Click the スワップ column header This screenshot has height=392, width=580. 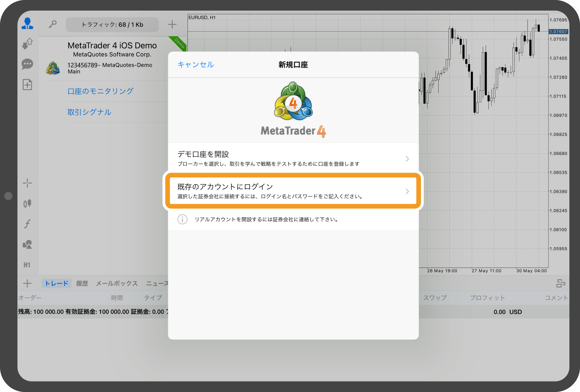tap(435, 298)
